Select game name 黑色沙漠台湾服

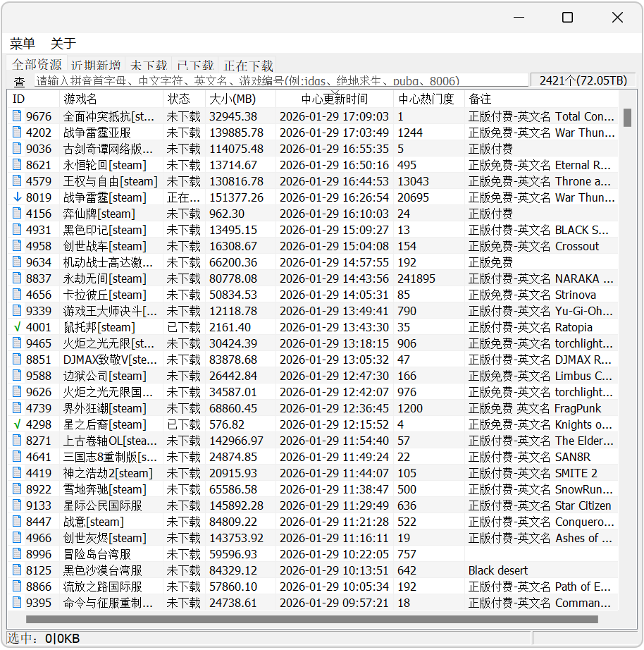(x=102, y=570)
